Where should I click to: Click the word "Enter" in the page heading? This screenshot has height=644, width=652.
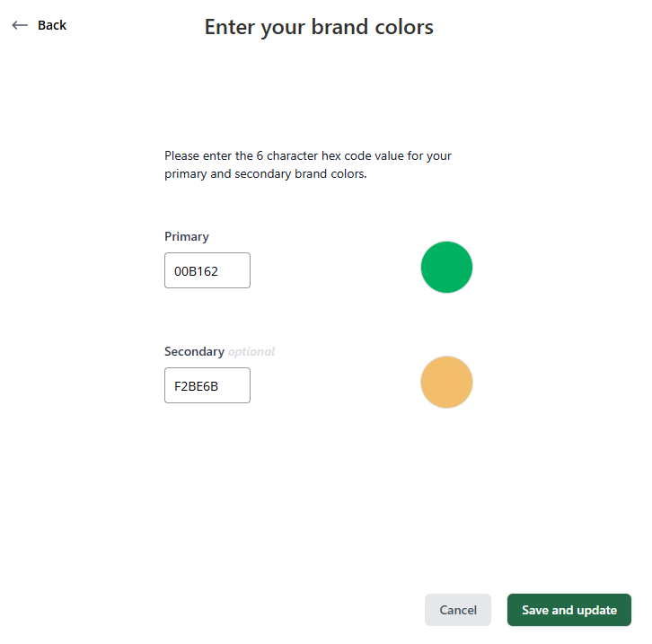(230, 27)
